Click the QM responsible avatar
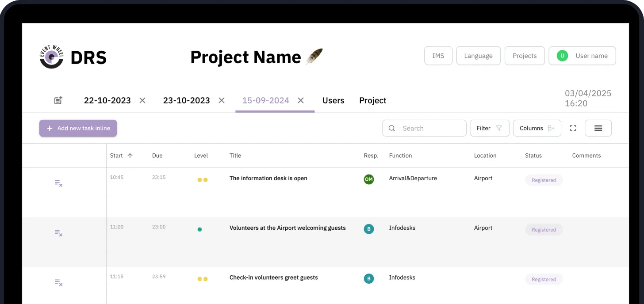 click(x=369, y=179)
